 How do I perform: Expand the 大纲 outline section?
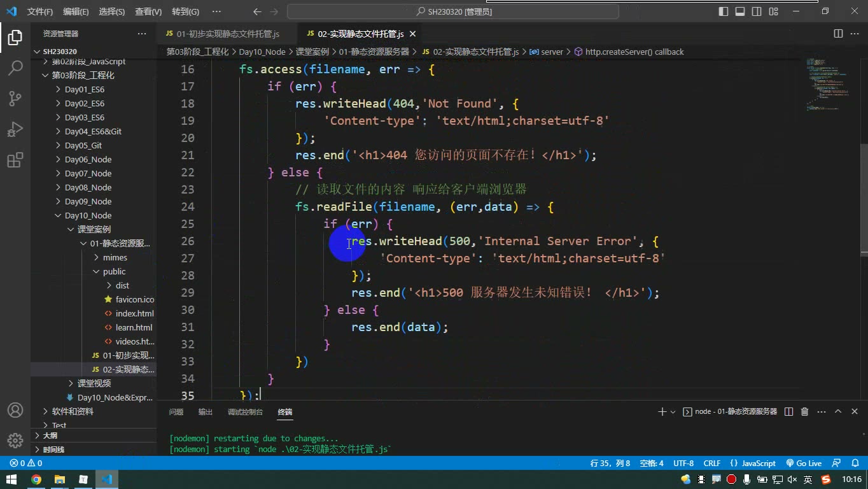pos(94,436)
